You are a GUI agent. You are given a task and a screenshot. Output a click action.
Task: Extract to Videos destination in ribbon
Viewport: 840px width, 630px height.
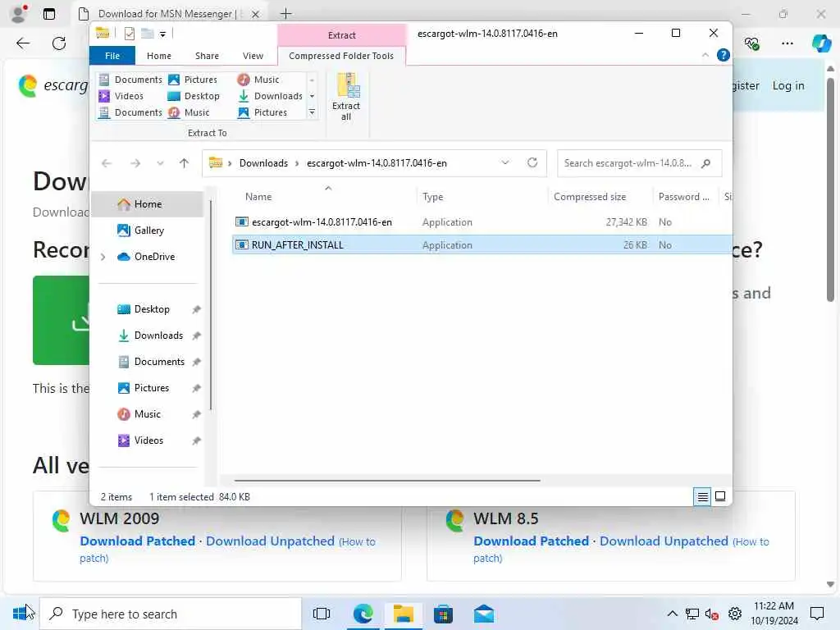tap(121, 96)
